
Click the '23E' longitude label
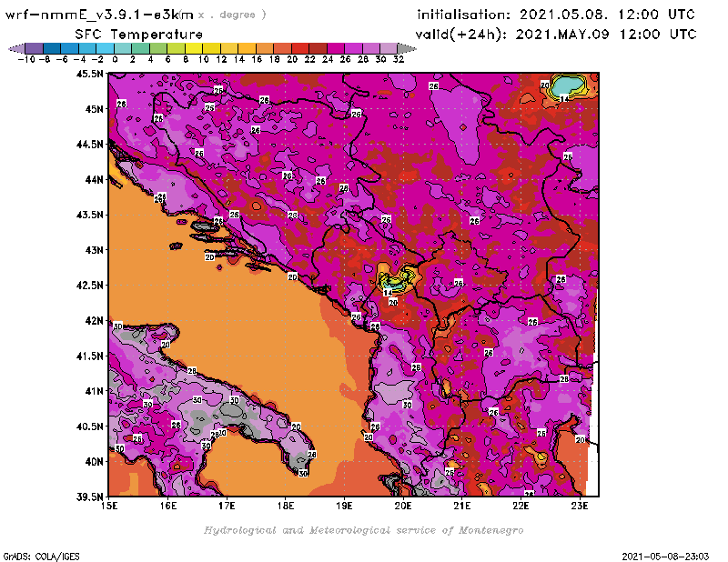pos(580,506)
